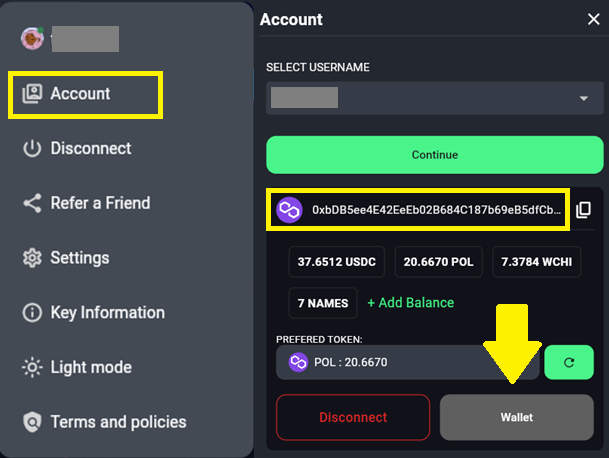Click the green refresh token button
The width and height of the screenshot is (609, 458).
point(569,362)
